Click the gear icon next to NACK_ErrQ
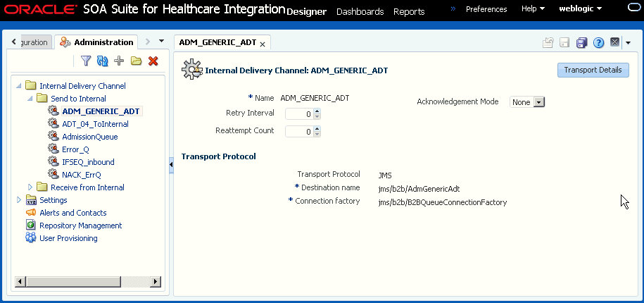The image size is (644, 303). (x=53, y=174)
